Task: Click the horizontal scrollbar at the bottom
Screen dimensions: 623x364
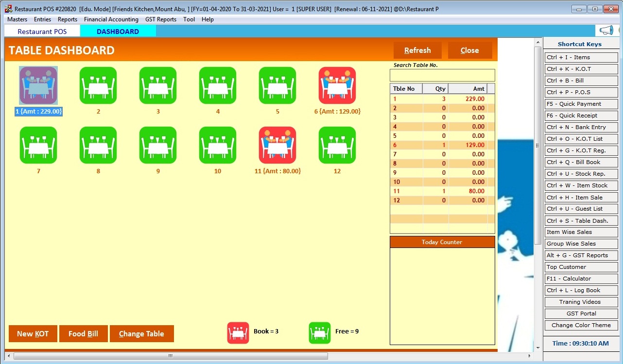Action: pos(170,355)
